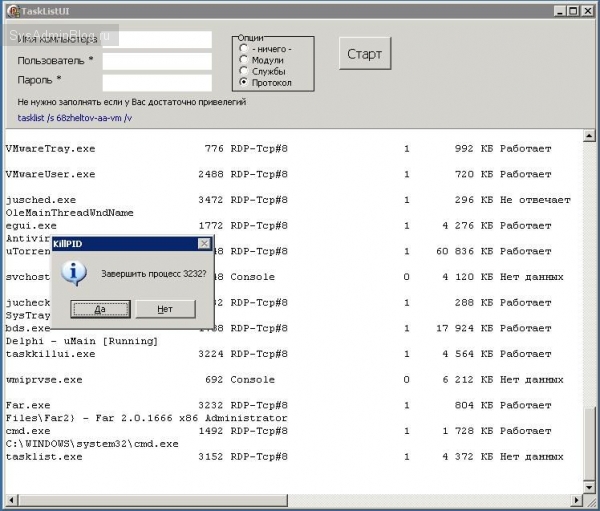Click the 'Files\Far2} - Far 2.0.1666' title line
This screenshot has height=511, width=600.
pyautogui.click(x=146, y=418)
